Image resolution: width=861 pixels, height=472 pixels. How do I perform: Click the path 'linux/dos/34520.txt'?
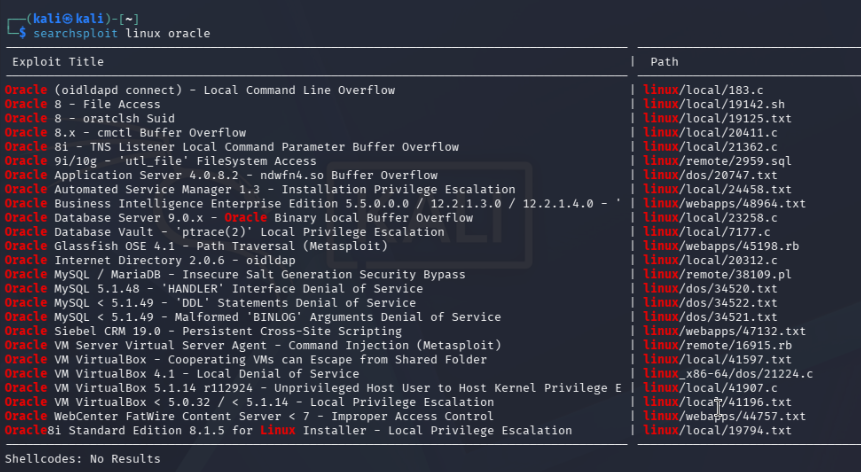pos(711,289)
